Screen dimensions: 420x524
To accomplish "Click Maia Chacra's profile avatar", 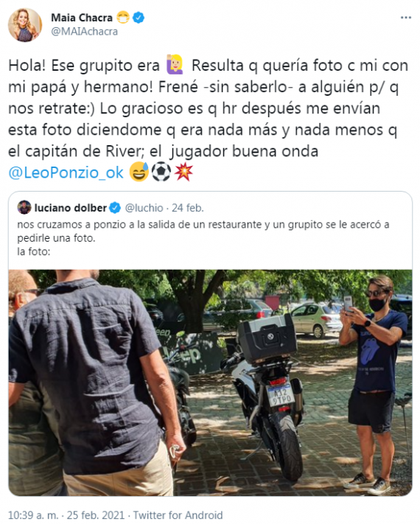I will pos(25,25).
